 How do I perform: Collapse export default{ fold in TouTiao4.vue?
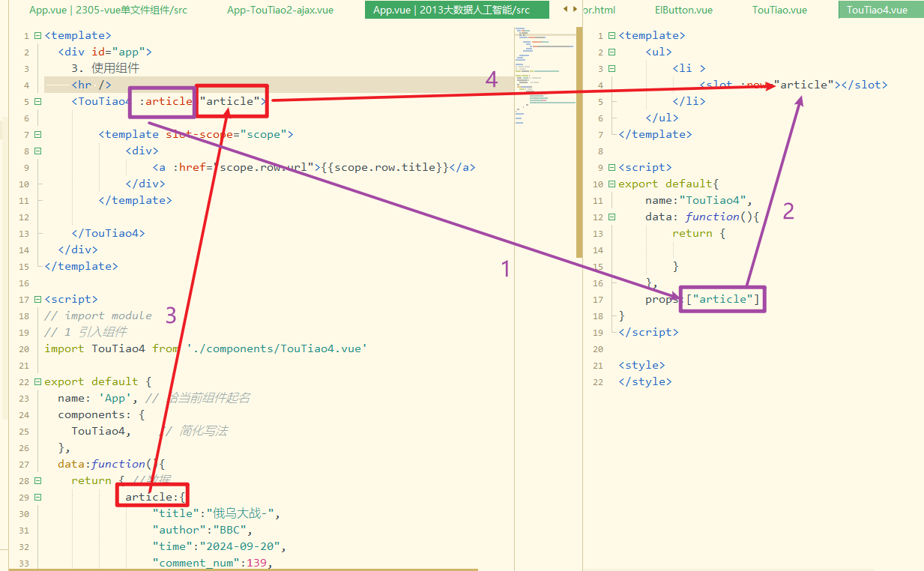point(612,184)
